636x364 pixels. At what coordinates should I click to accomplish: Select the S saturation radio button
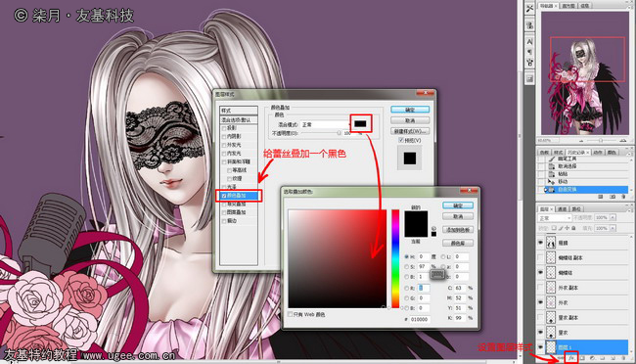[406, 266]
